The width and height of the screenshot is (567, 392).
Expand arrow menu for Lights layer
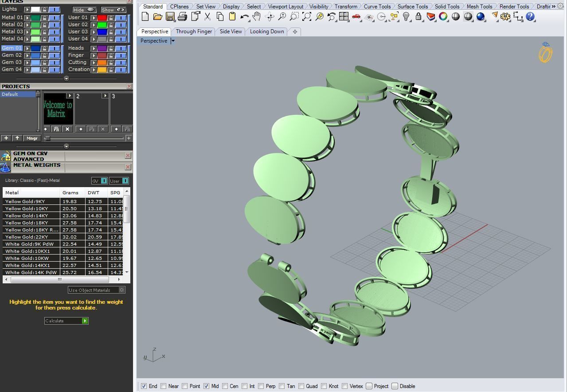[x=27, y=9]
